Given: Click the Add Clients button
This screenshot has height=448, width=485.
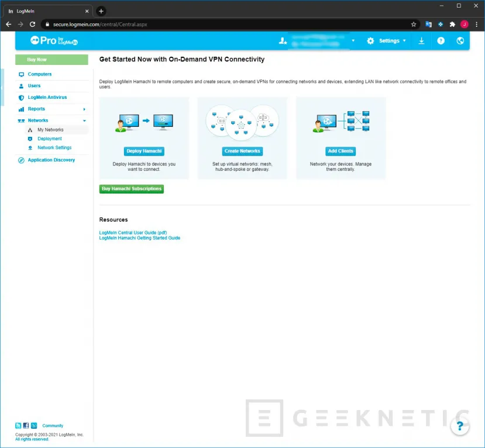Looking at the screenshot, I should click(340, 151).
